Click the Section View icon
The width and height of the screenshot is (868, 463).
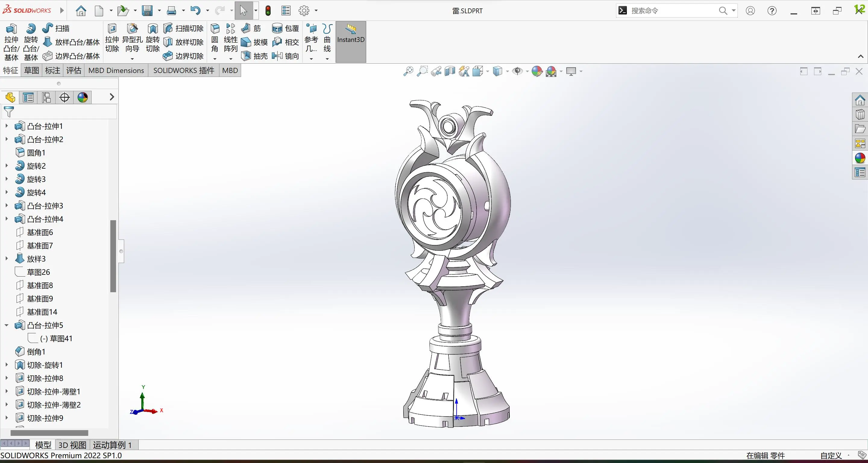pos(449,71)
